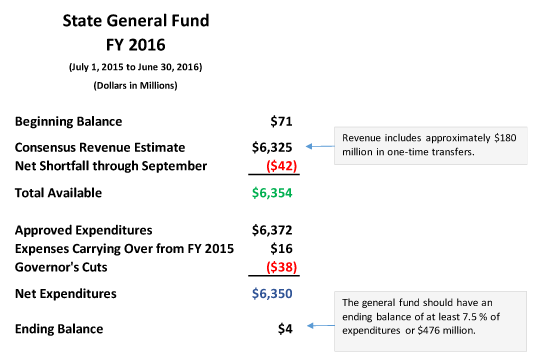Click the red ($42) shortfall value

coord(281,166)
